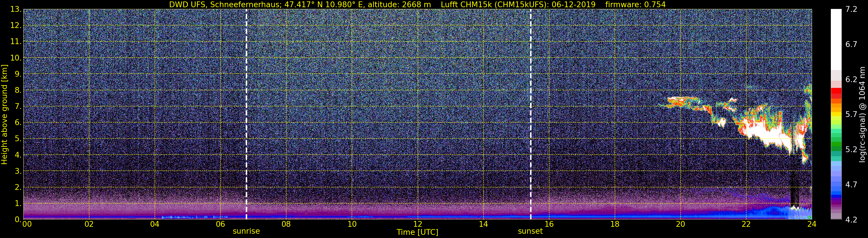Click the height axis tick label 11.

click(16, 42)
